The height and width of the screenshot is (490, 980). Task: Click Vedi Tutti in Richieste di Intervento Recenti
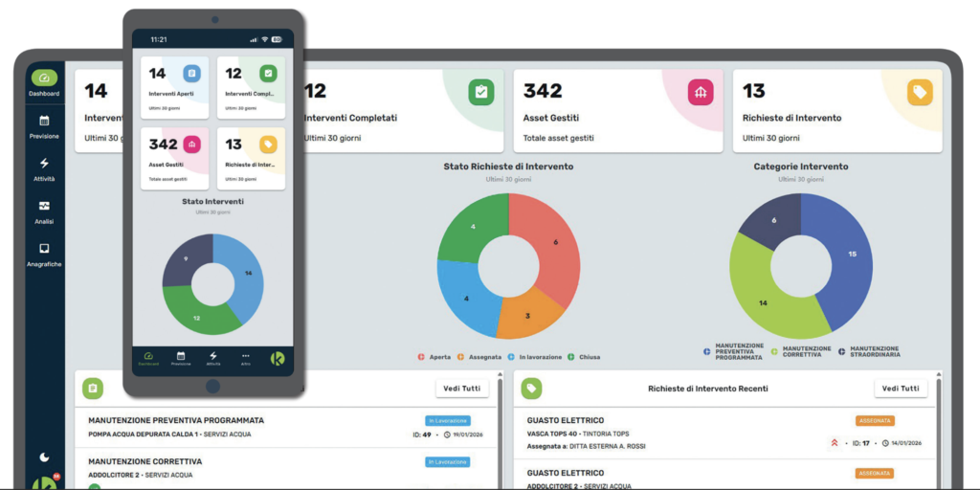[x=901, y=389]
